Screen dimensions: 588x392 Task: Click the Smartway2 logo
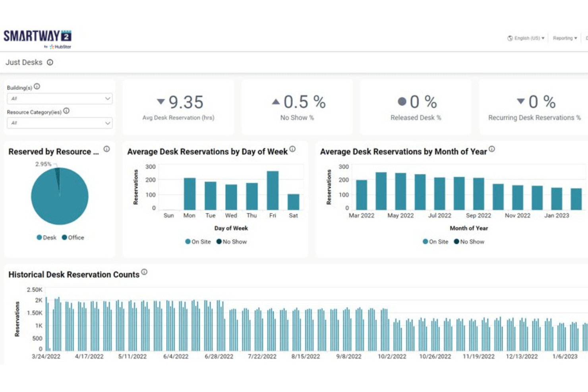point(38,39)
